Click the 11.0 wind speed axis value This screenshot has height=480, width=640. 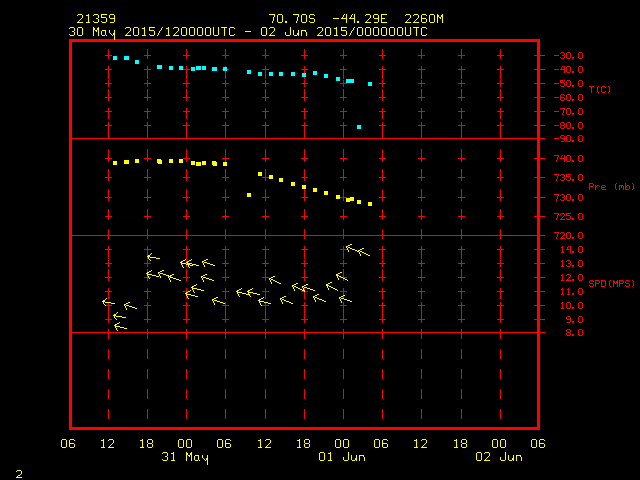tap(571, 292)
